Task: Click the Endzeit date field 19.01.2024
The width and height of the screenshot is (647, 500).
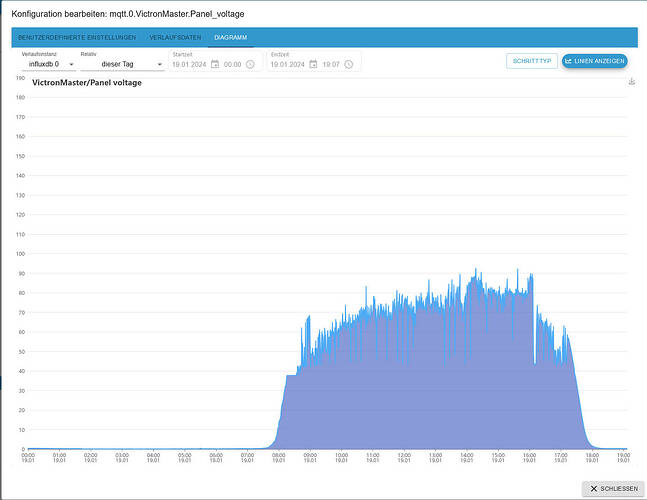Action: click(287, 64)
